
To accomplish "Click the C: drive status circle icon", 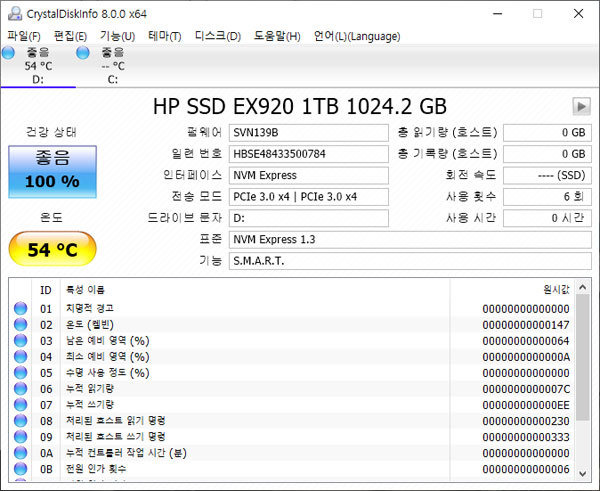I will [x=83, y=52].
